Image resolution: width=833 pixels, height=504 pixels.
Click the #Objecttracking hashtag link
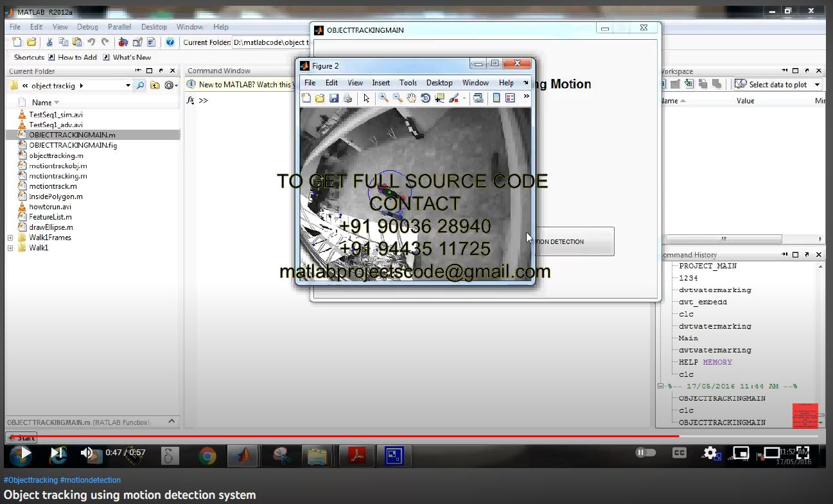tap(30, 480)
